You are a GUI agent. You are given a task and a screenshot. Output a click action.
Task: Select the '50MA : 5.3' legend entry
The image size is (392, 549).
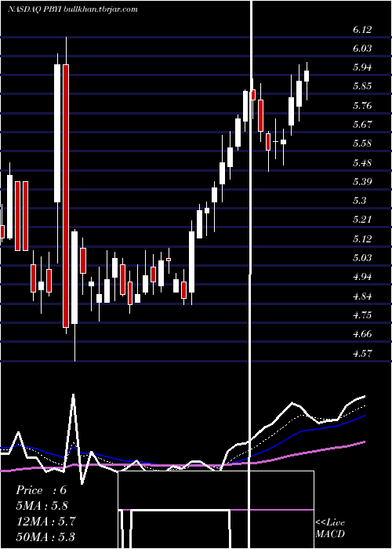(x=45, y=537)
